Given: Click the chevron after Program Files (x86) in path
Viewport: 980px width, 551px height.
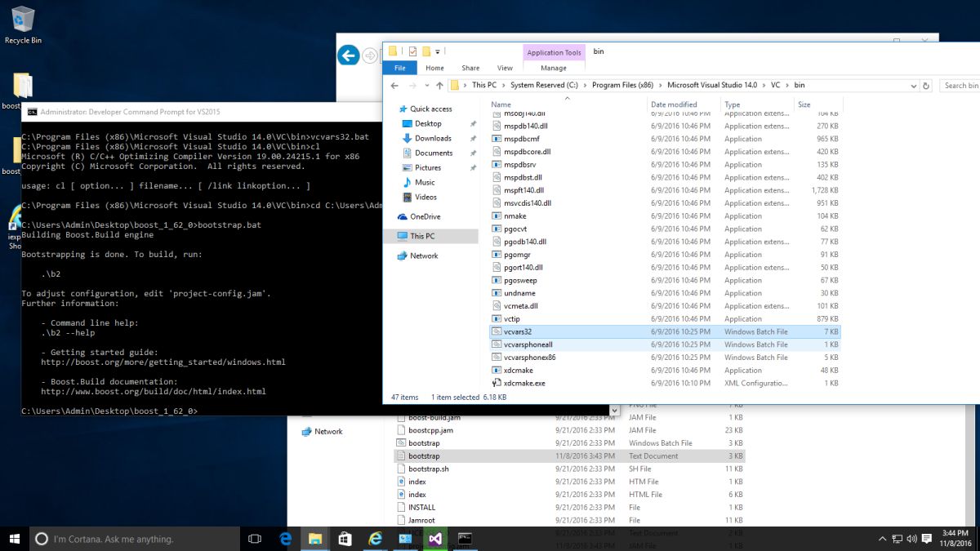Looking at the screenshot, I should (x=660, y=85).
